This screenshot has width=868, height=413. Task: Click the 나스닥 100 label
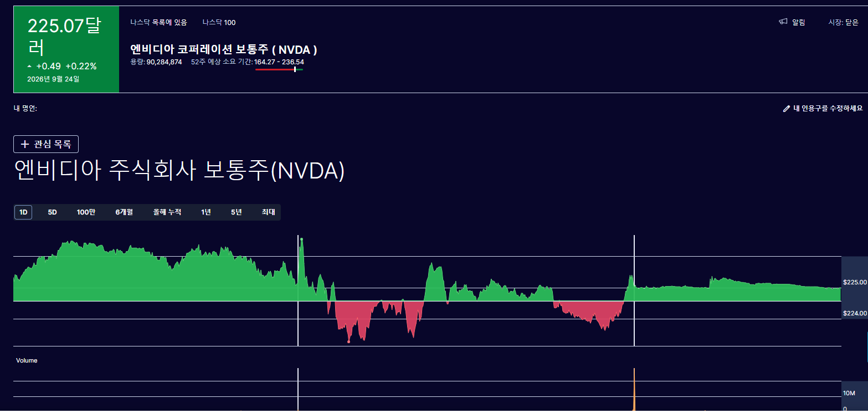219,23
